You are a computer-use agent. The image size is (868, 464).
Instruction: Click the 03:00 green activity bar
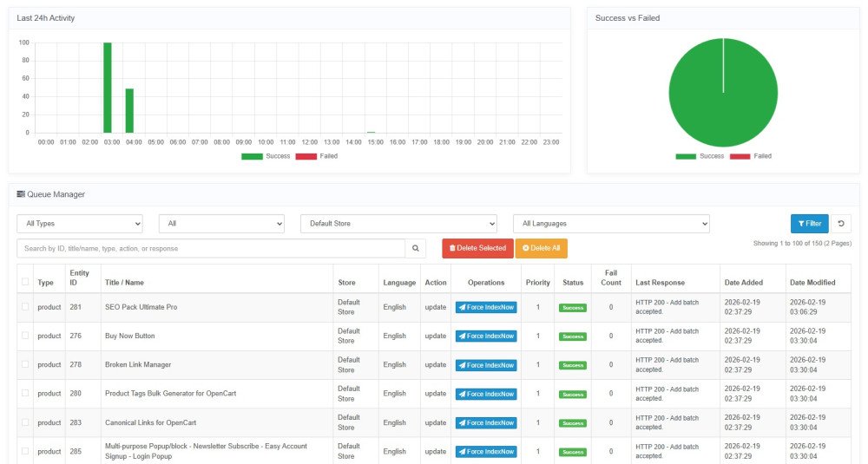coord(108,88)
